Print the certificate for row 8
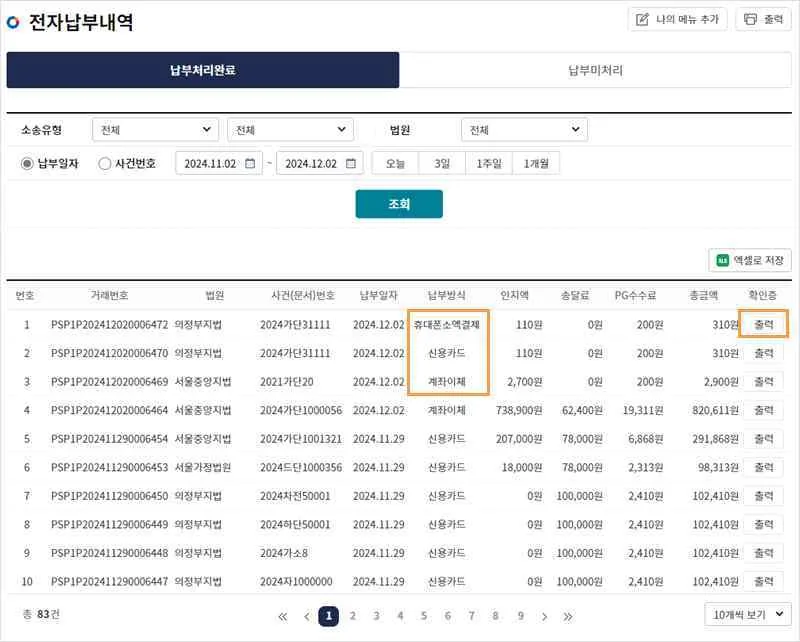 click(x=763, y=525)
